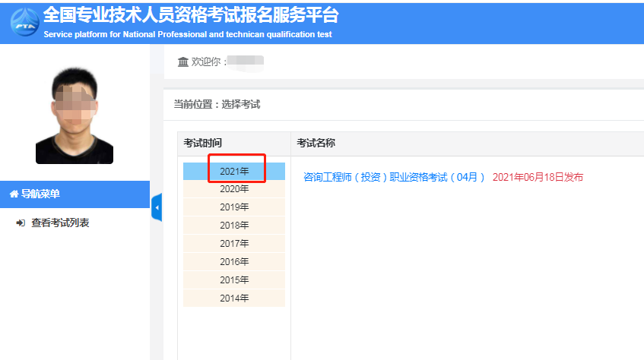Screen dimensions: 644x360
Task: Click the user profile photo
Action: [x=74, y=110]
